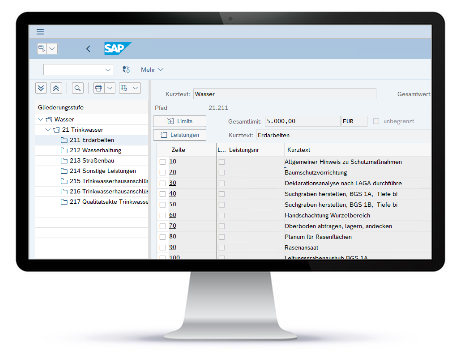Click the Limits button
Image resolution: width=461 pixels, height=360 pixels.
(x=180, y=121)
